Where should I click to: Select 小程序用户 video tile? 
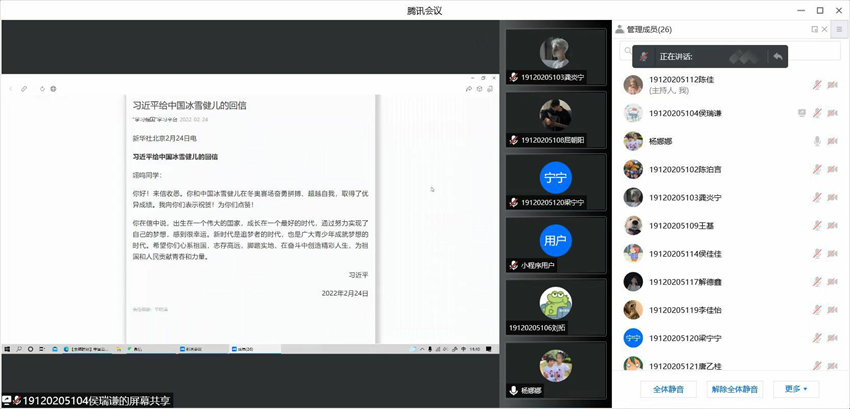click(x=555, y=245)
